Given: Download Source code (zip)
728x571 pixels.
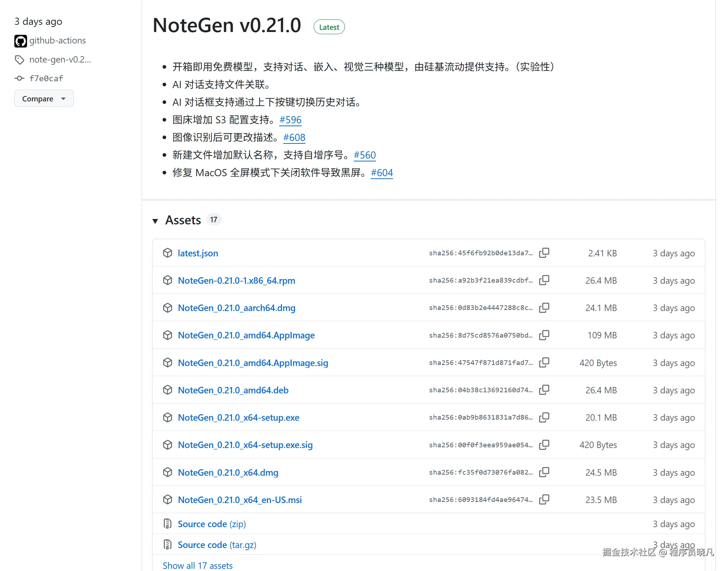Looking at the screenshot, I should click(211, 524).
